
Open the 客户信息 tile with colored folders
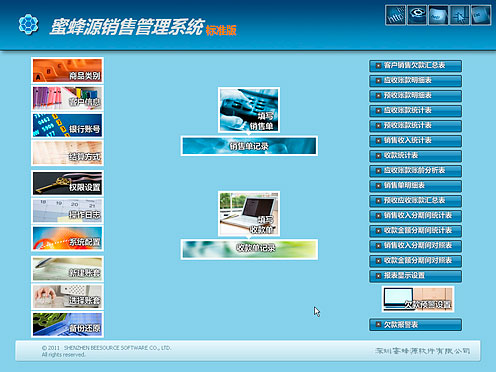(67, 98)
